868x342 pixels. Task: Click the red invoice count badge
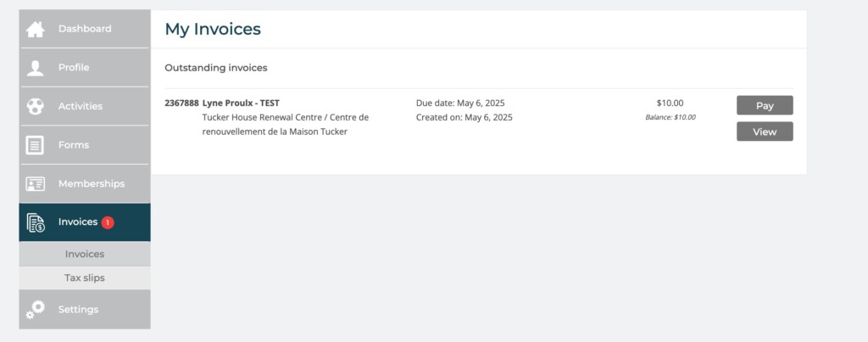[x=108, y=222]
